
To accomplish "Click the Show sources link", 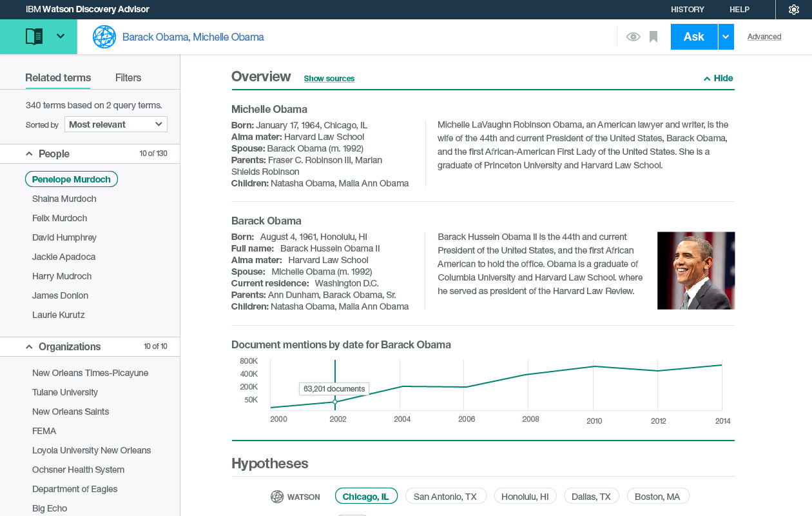I will click(x=329, y=79).
